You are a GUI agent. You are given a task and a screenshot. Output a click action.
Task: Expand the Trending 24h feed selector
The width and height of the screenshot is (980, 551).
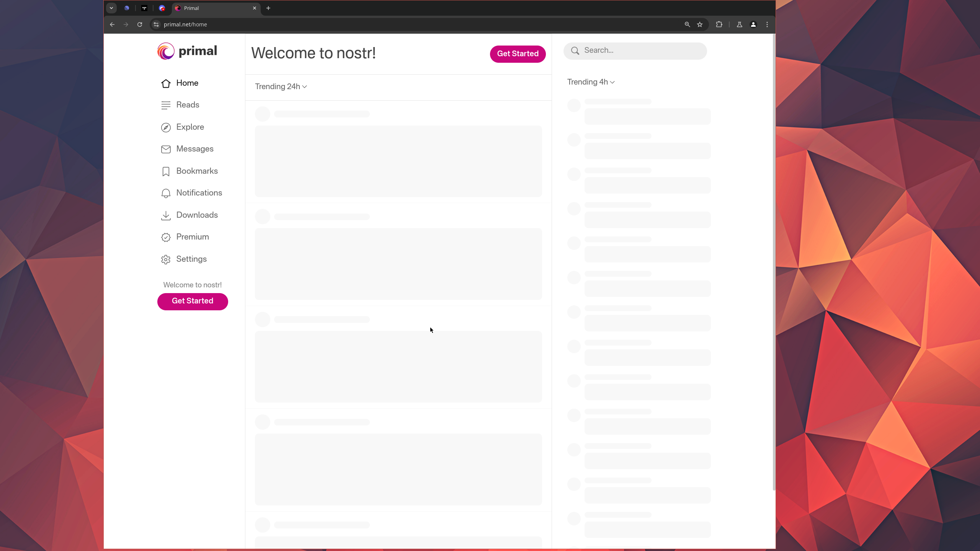[x=281, y=87]
